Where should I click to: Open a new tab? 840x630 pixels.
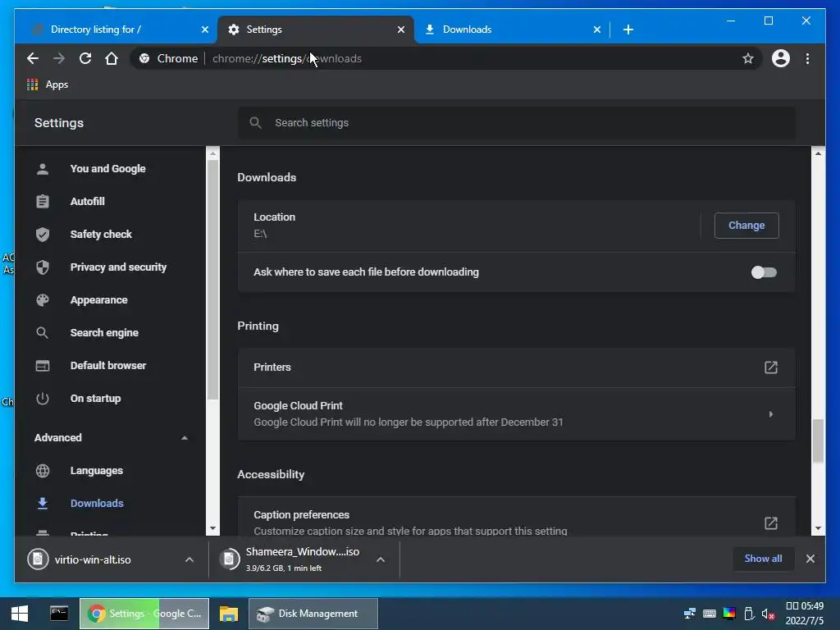[628, 30]
